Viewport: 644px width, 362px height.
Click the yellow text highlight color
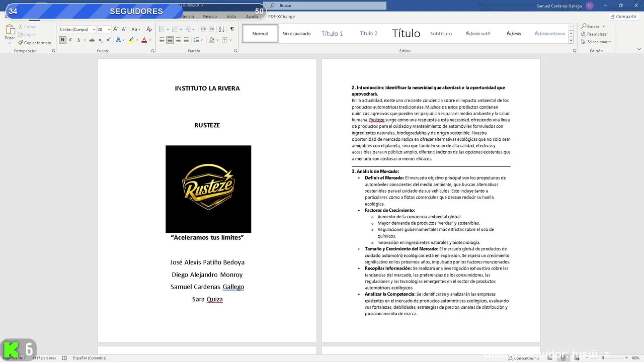(x=131, y=40)
